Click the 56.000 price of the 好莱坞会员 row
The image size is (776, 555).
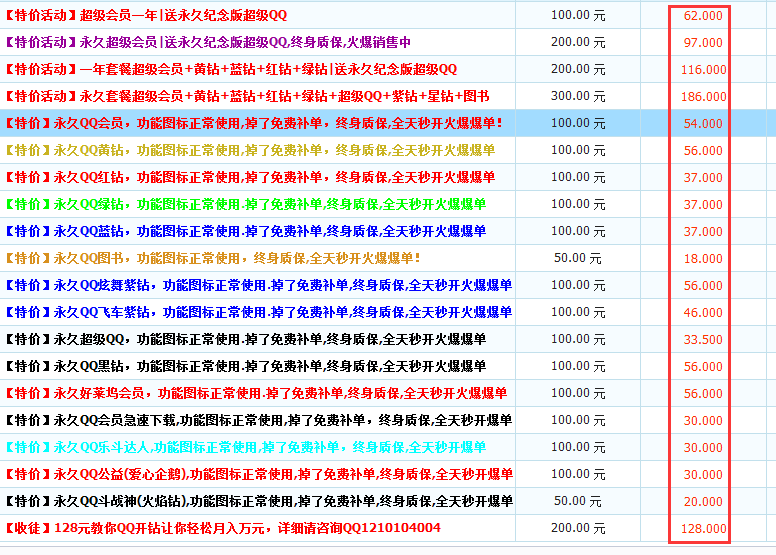click(703, 393)
